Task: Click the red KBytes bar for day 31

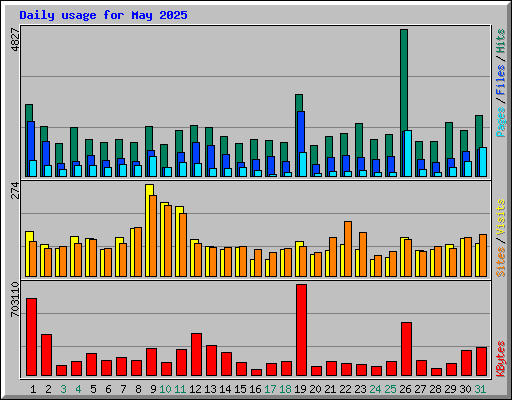Action: click(481, 362)
